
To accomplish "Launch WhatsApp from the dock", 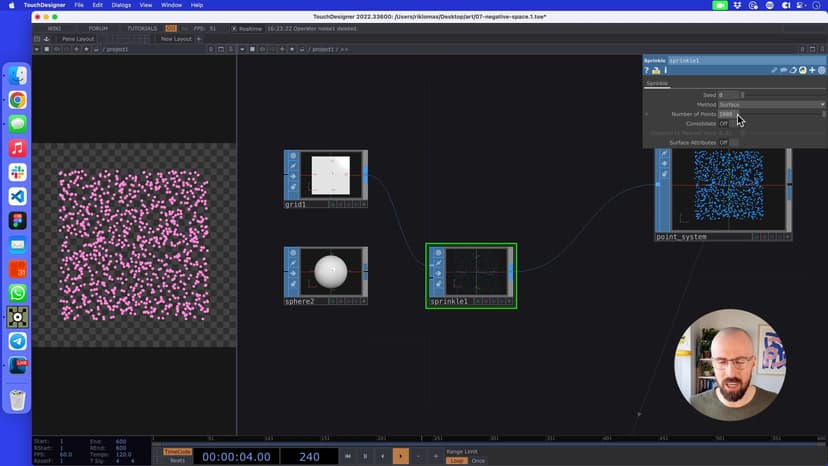I will pyautogui.click(x=17, y=293).
